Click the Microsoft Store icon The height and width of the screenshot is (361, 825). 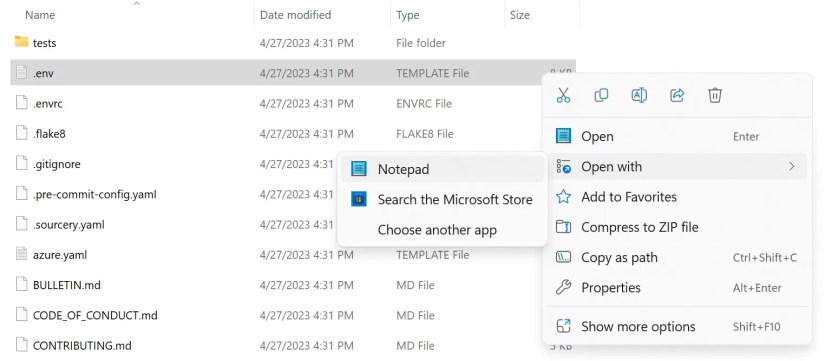pos(359,199)
